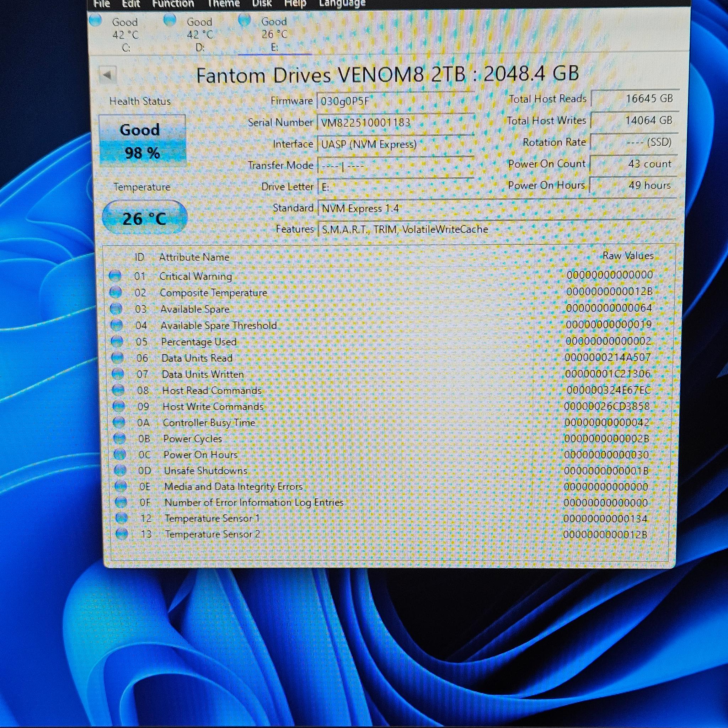Click the Firmware field 030g0P5F
This screenshot has height=728, width=728.
(x=395, y=101)
